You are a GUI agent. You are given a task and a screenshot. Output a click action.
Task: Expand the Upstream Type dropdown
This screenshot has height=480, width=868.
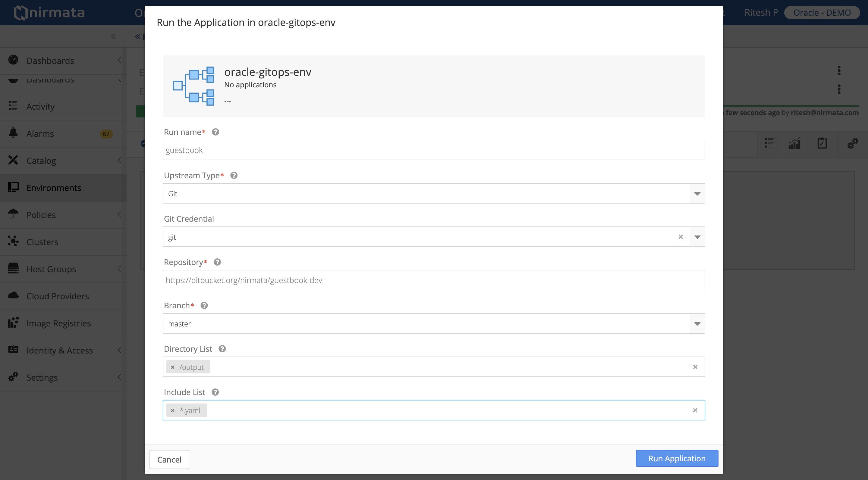[697, 193]
